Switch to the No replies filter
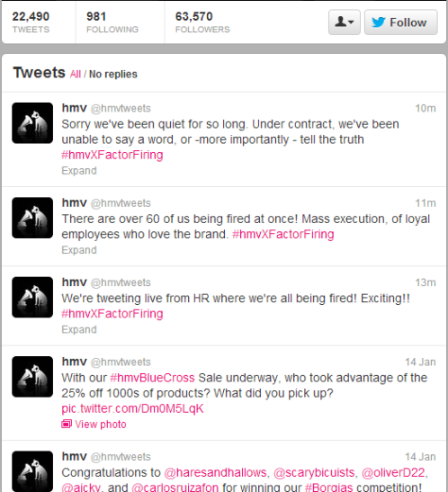The image size is (448, 492). (x=113, y=74)
